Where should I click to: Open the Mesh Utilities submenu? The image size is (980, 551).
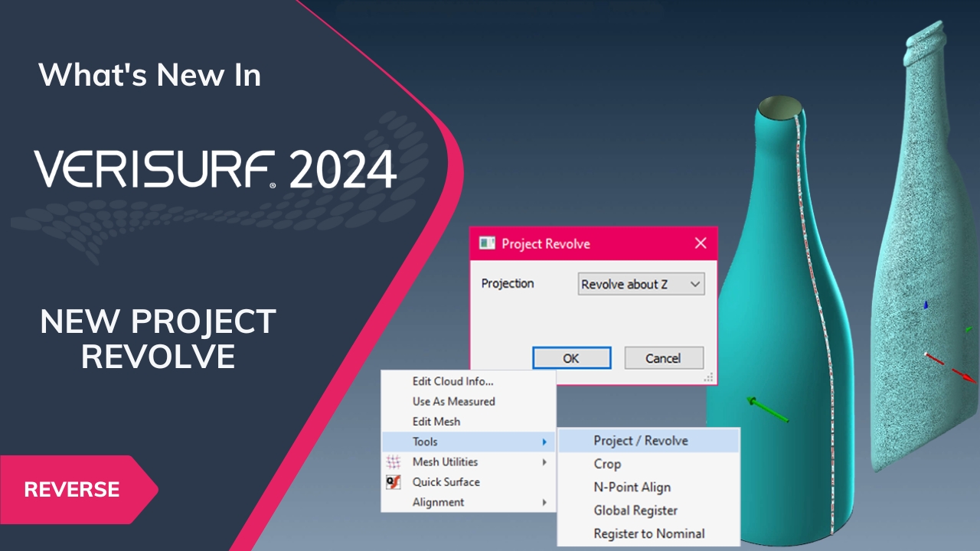click(x=468, y=461)
